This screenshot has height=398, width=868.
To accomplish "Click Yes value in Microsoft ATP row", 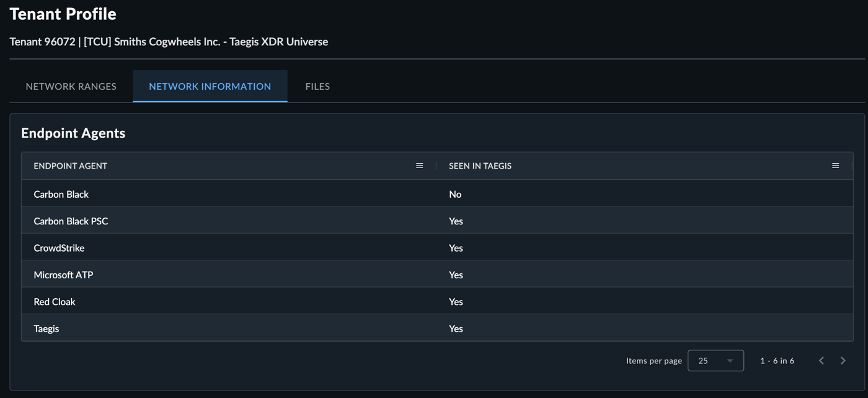I will click(x=456, y=275).
